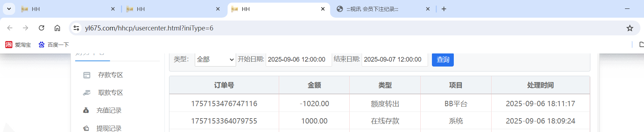Click the 类型 column header
Viewport: 644px width, 132px height.
385,85
